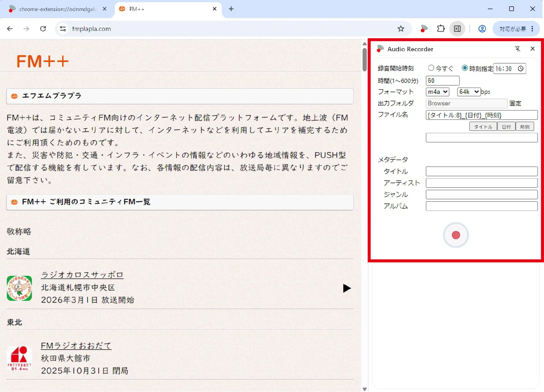Open the FMラジオおおだて link
This screenshot has height=392, width=544.
(76, 346)
